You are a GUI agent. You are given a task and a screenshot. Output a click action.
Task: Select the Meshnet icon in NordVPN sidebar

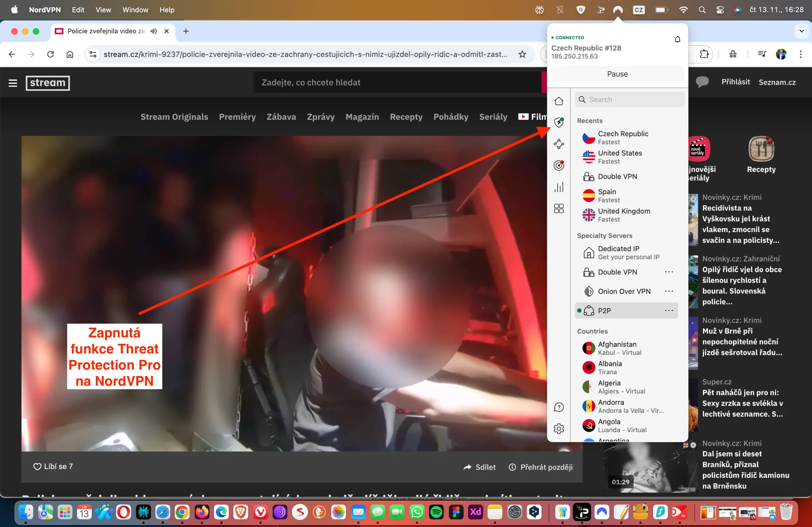tap(559, 144)
